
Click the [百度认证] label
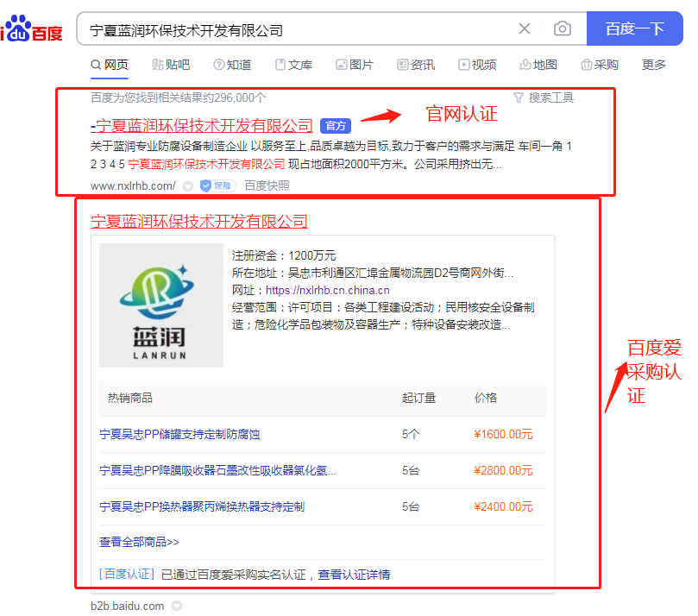(127, 575)
